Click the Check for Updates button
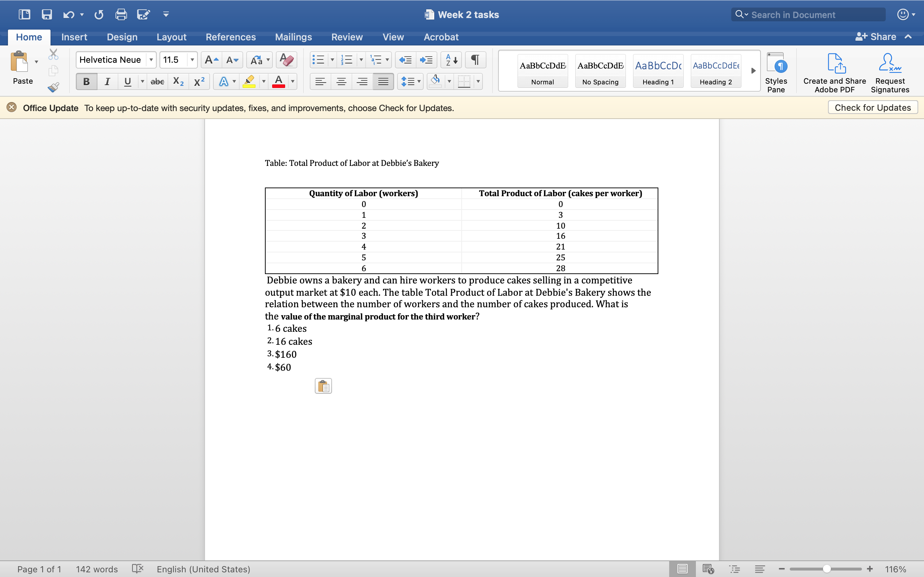 [872, 107]
